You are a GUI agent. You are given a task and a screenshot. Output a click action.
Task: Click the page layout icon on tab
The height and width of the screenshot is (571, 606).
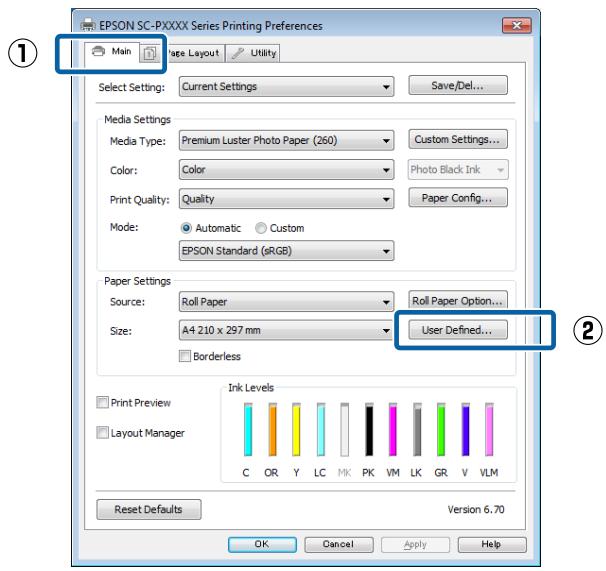point(150,53)
